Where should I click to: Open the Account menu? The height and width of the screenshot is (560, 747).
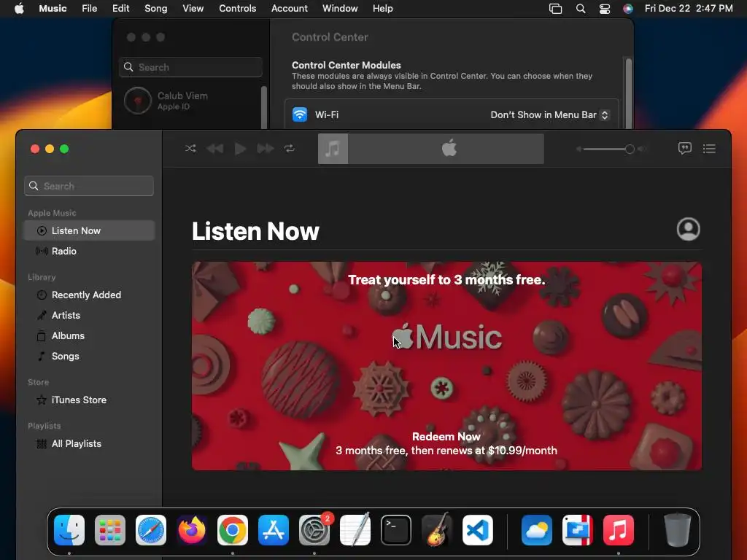(x=289, y=8)
